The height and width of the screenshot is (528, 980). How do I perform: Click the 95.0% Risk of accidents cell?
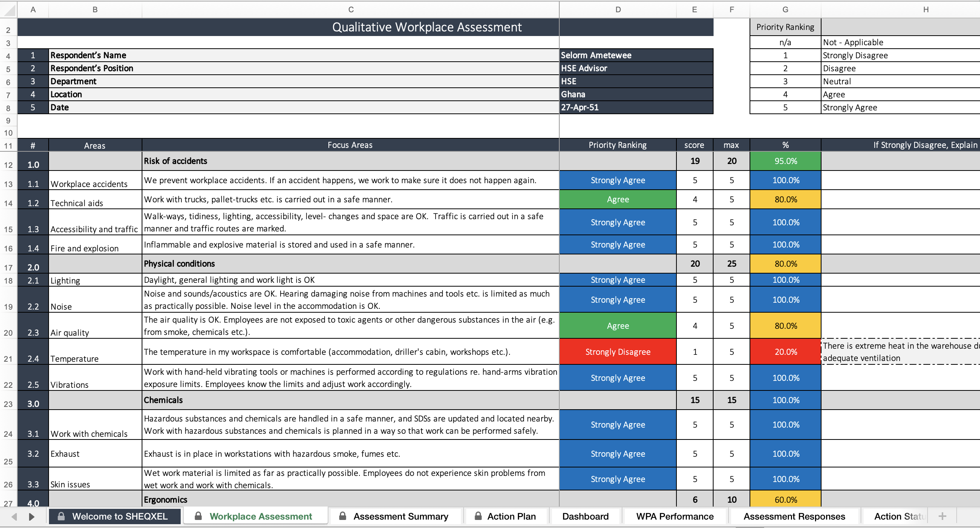click(x=786, y=161)
